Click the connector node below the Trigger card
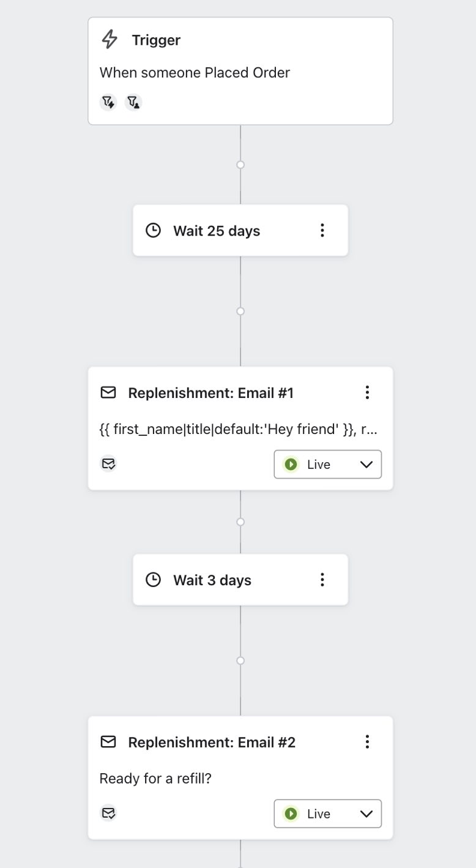Viewport: 476px width, 868px height. (240, 164)
